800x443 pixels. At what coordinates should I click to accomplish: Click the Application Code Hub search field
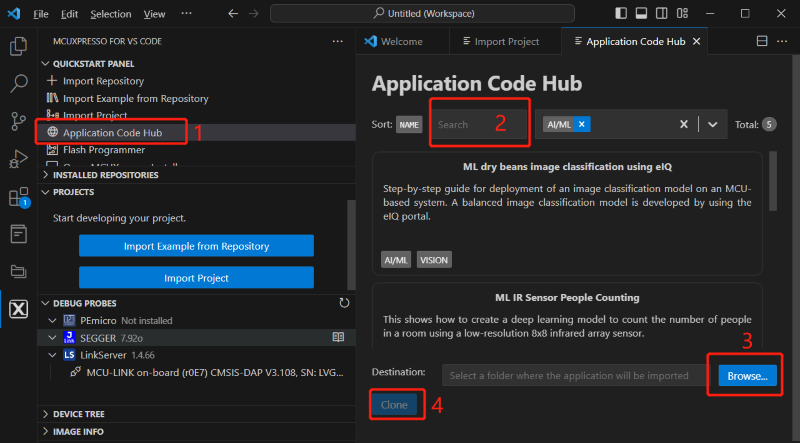click(x=480, y=124)
